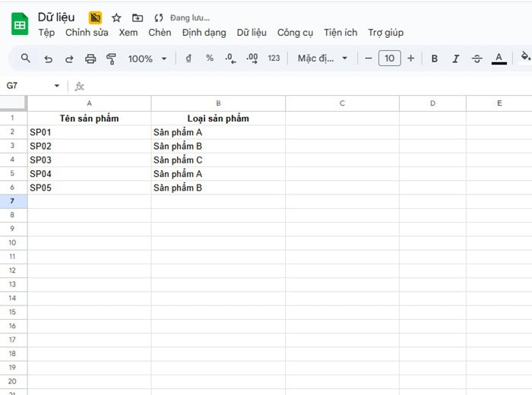The width and height of the screenshot is (532, 395).
Task: Decrease font size with minus button
Action: (x=368, y=58)
